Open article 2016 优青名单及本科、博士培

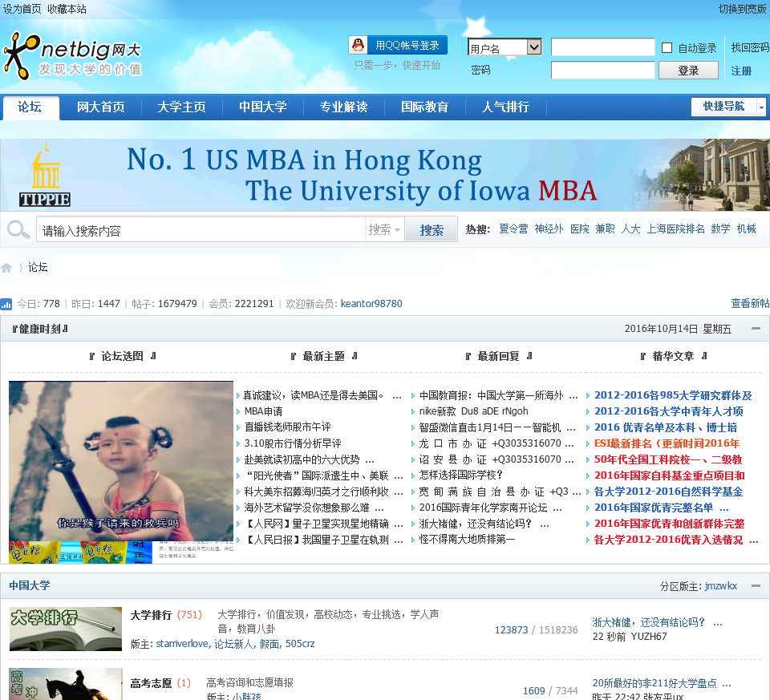(x=666, y=427)
